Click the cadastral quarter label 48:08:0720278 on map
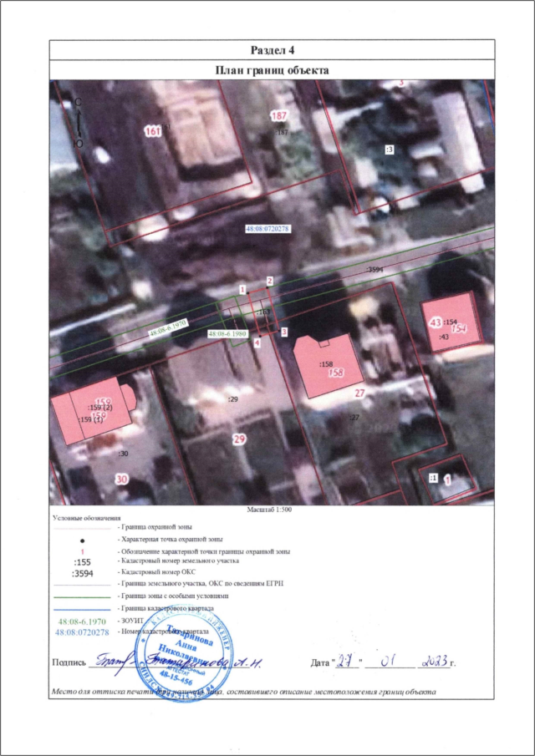Image resolution: width=535 pixels, height=756 pixels. click(267, 228)
